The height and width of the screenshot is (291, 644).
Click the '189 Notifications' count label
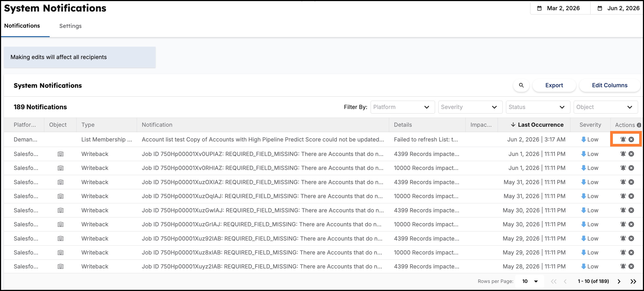(x=40, y=107)
